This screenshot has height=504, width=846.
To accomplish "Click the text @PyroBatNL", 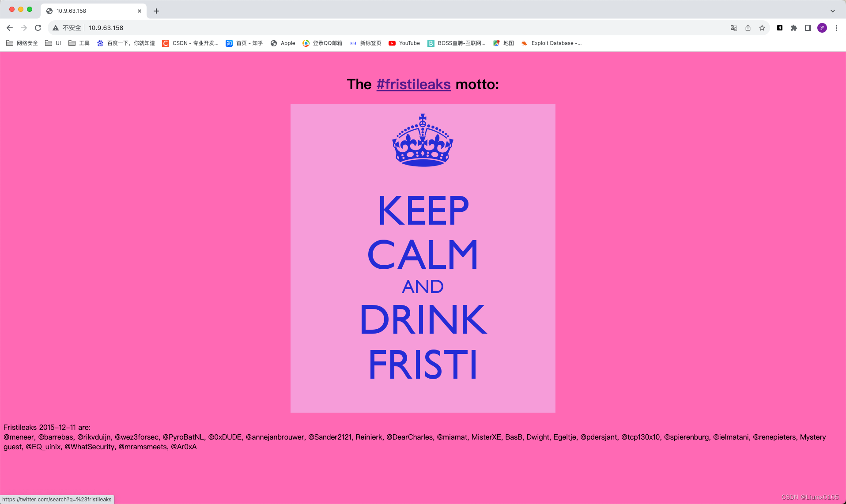I will tap(183, 437).
